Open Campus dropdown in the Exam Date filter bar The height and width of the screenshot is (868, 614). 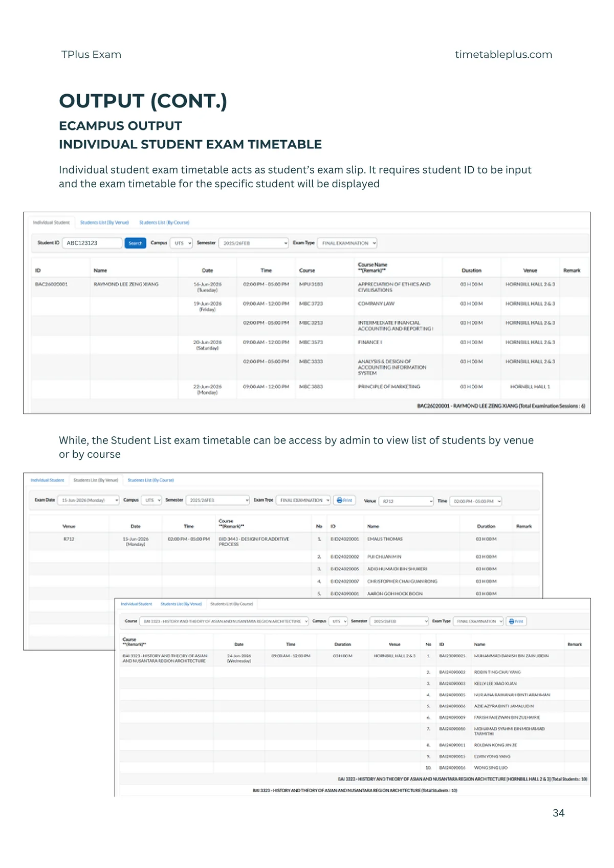click(151, 500)
